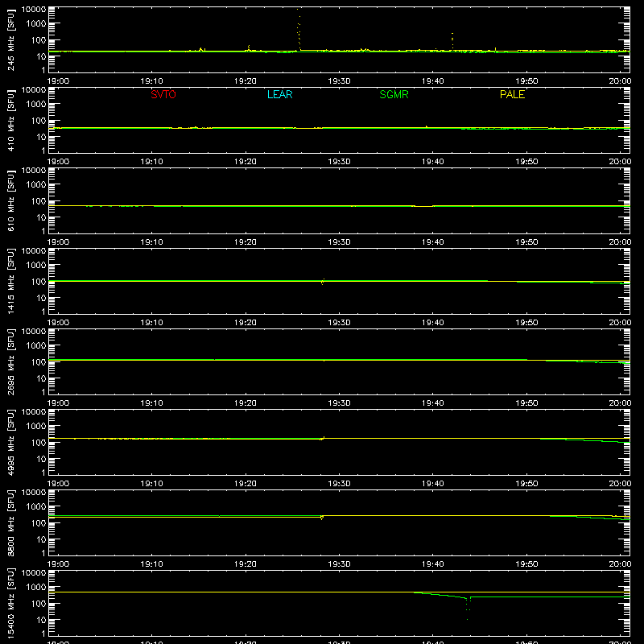This screenshot has width=644, height=644.
Task: Click the 10 tick on the 1415 MHz axis
Action: [41, 298]
